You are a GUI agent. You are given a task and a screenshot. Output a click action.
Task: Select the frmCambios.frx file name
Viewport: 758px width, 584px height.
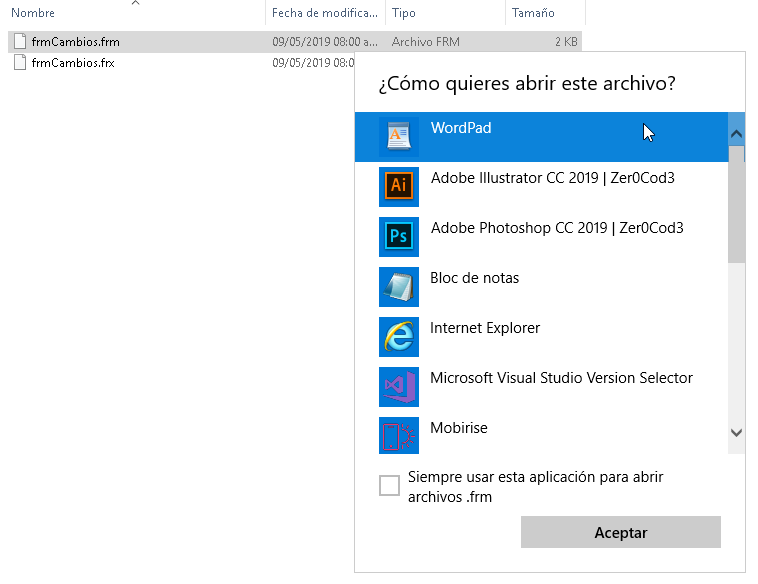(x=73, y=63)
